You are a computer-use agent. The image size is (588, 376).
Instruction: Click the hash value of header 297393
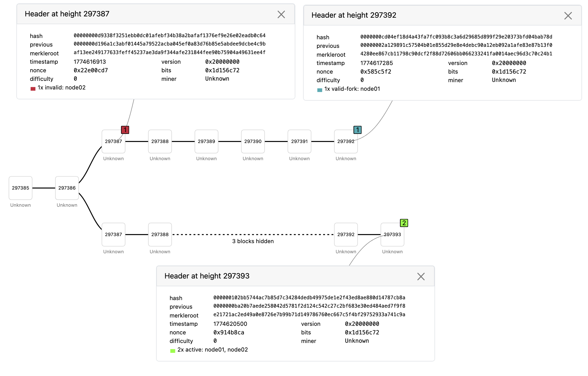coord(309,297)
